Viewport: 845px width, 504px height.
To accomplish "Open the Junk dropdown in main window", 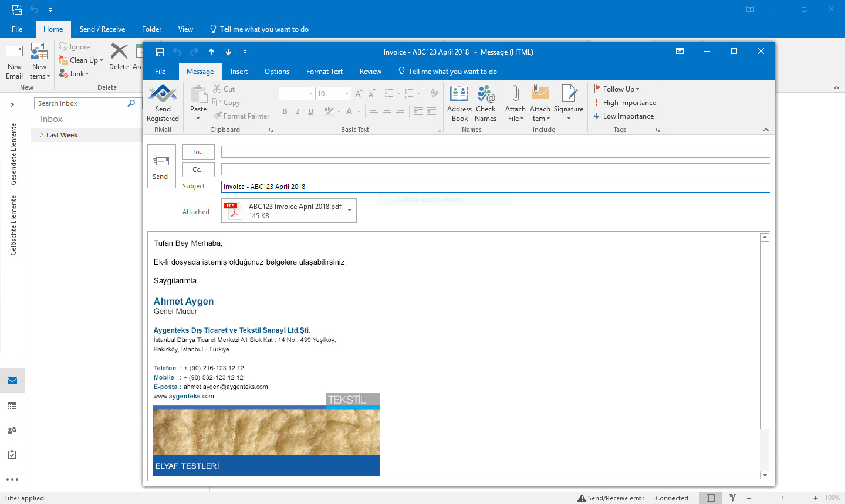I will point(74,74).
